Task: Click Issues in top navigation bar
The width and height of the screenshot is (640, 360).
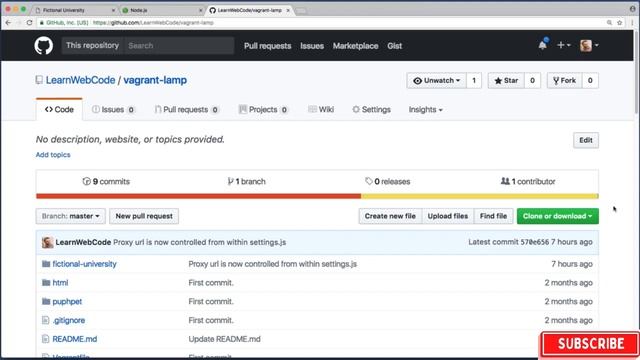Action: 312,46
